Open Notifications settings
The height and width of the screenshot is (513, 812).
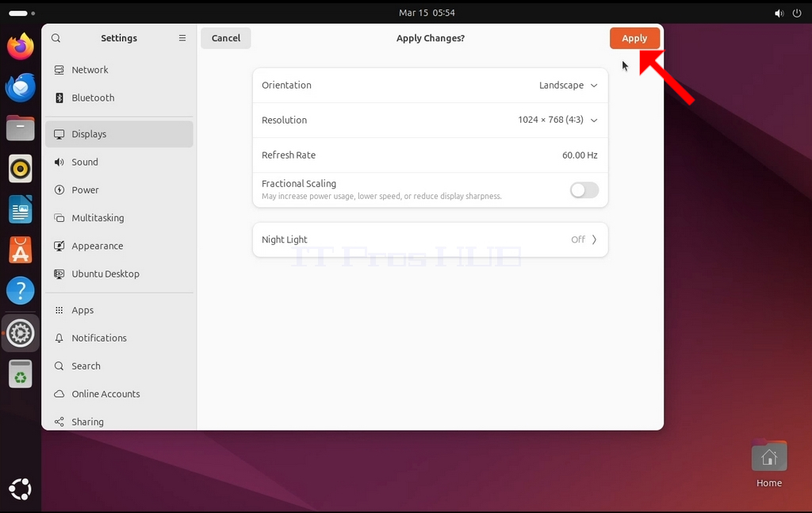(119, 338)
